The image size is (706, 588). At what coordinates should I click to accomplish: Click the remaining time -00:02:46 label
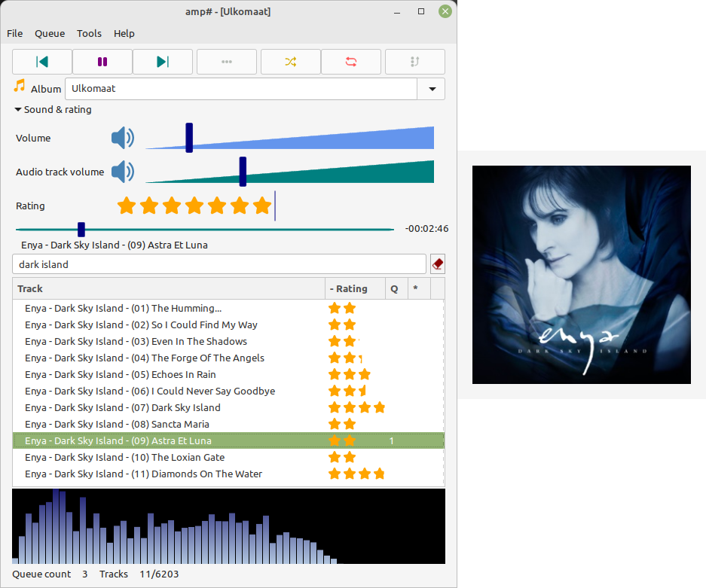pyautogui.click(x=426, y=229)
